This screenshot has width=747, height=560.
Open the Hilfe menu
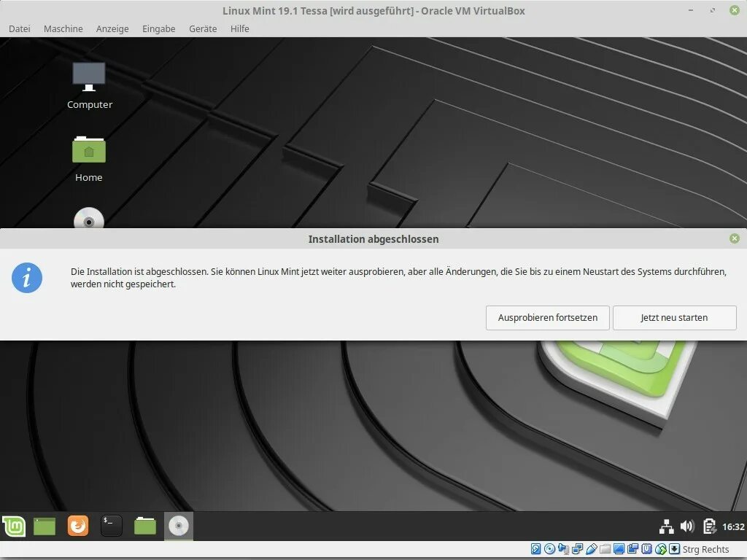(x=239, y=28)
